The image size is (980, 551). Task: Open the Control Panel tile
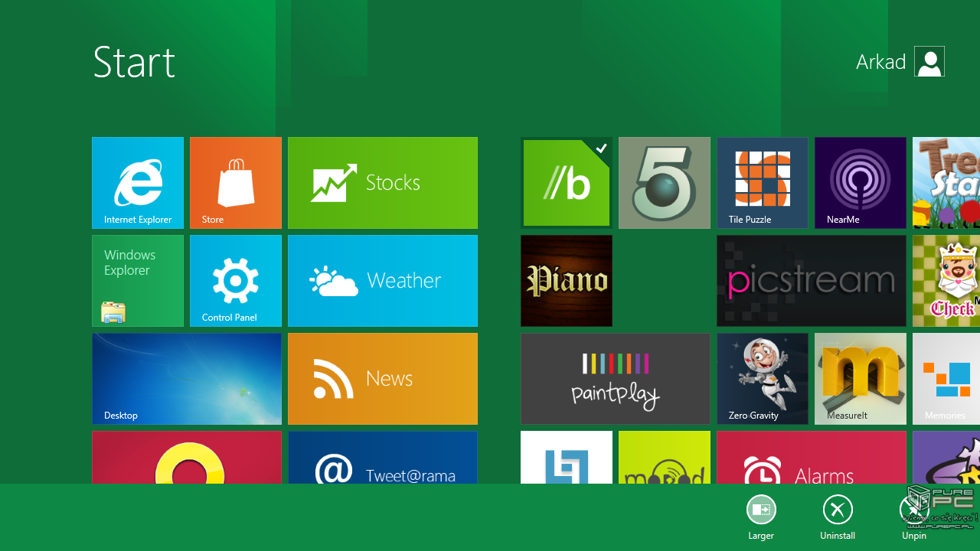[236, 281]
